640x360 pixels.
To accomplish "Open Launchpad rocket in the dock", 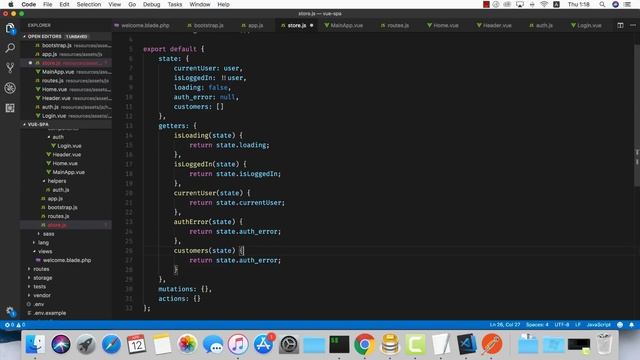I will (x=86, y=344).
